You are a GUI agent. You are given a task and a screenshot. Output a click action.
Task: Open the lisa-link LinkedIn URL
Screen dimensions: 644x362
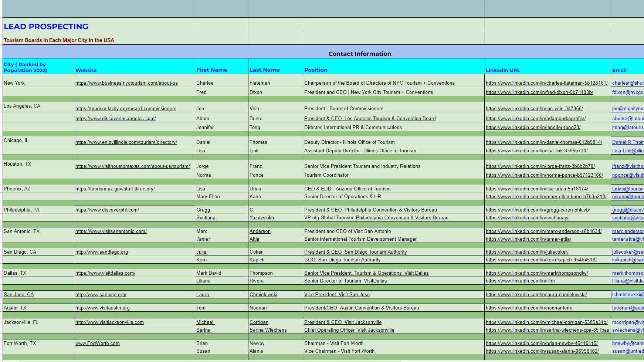[537, 151]
